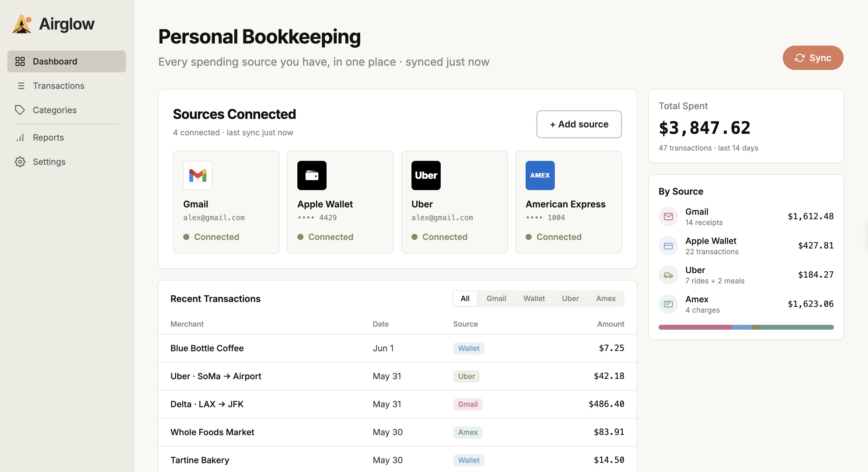Open the Transactions menu item
The image size is (868, 472).
coord(67,85)
